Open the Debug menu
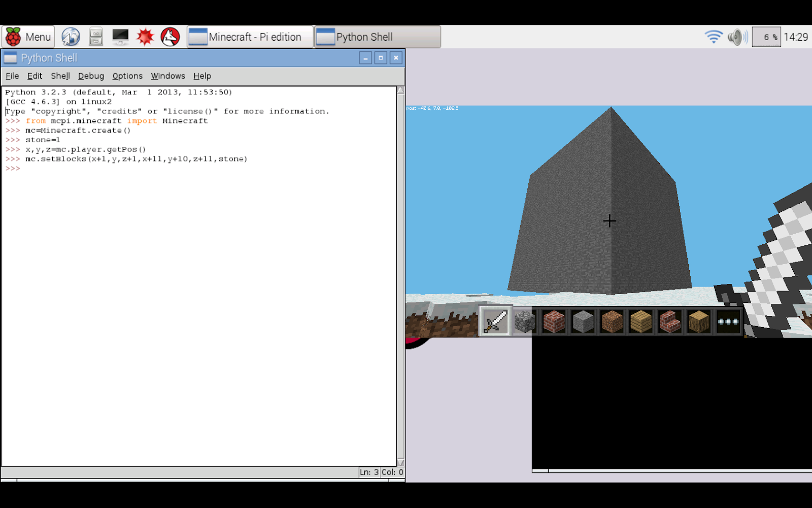812x508 pixels. (91, 76)
